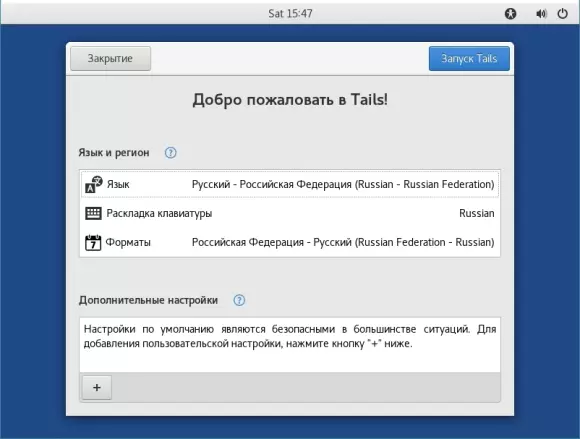Click formats value Российская Федерация - Русский
The height and width of the screenshot is (439, 580).
[343, 242]
